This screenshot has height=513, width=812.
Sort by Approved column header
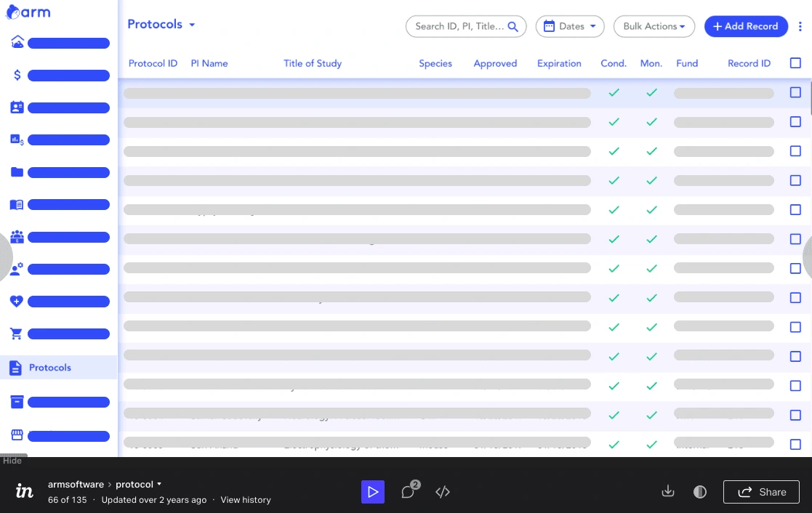[495, 63]
